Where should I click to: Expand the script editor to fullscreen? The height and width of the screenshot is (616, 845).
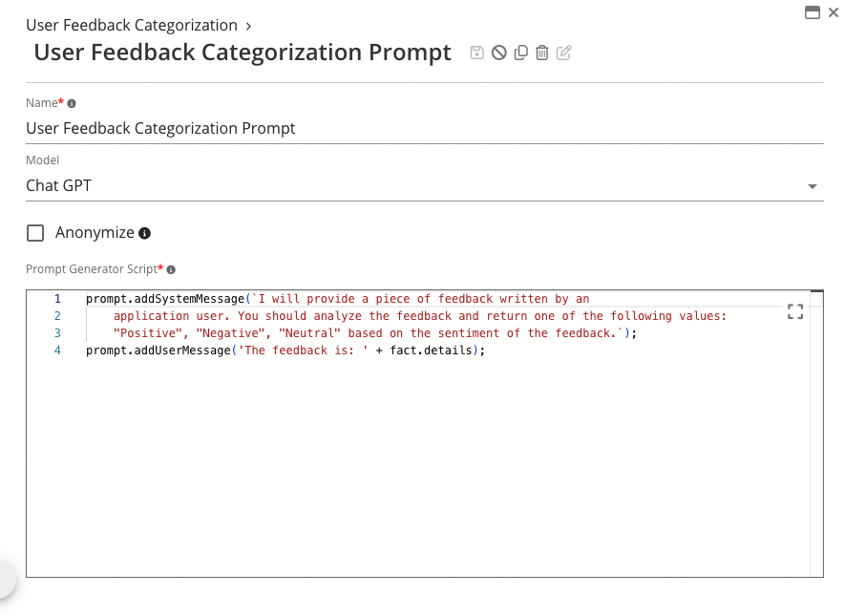pos(794,311)
